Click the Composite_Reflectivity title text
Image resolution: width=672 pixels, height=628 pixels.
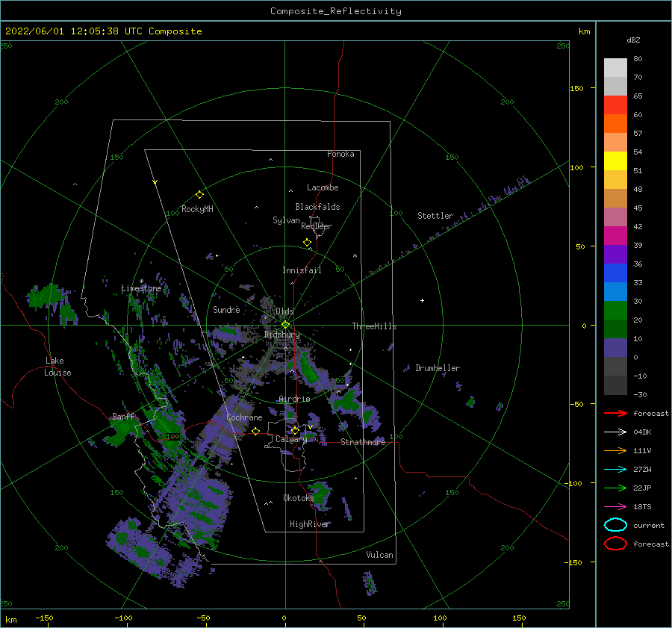pyautogui.click(x=336, y=11)
